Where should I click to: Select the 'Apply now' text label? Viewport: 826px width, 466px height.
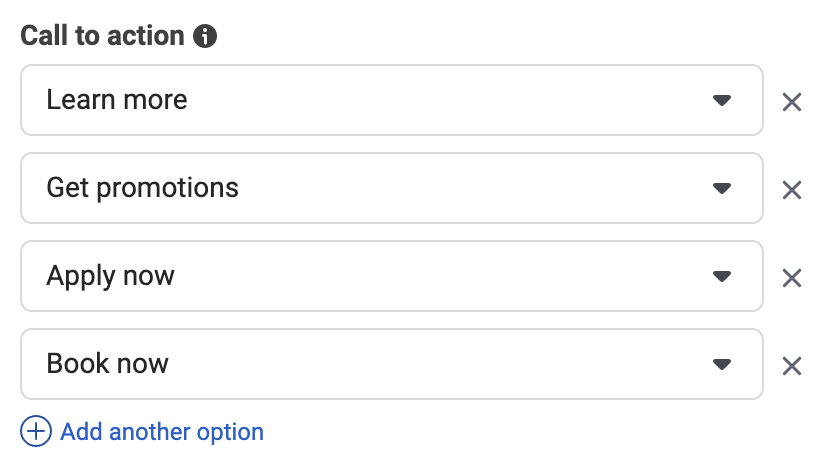click(110, 276)
